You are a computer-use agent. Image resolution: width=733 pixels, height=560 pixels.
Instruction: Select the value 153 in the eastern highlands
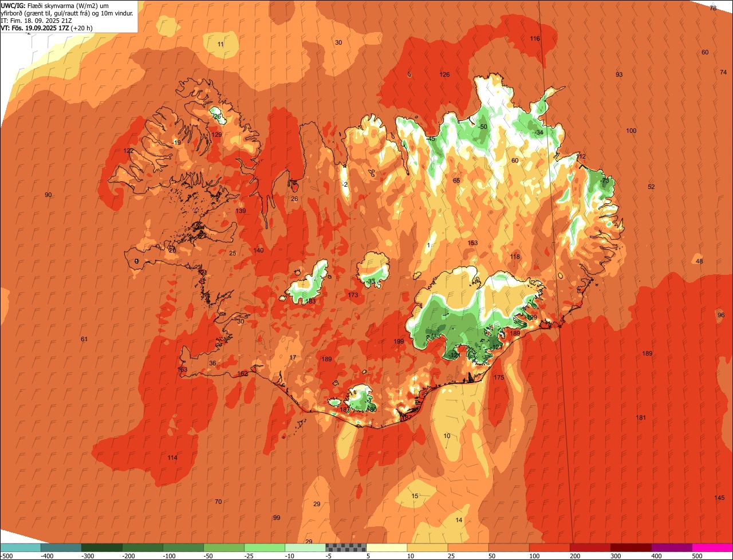[x=472, y=243]
